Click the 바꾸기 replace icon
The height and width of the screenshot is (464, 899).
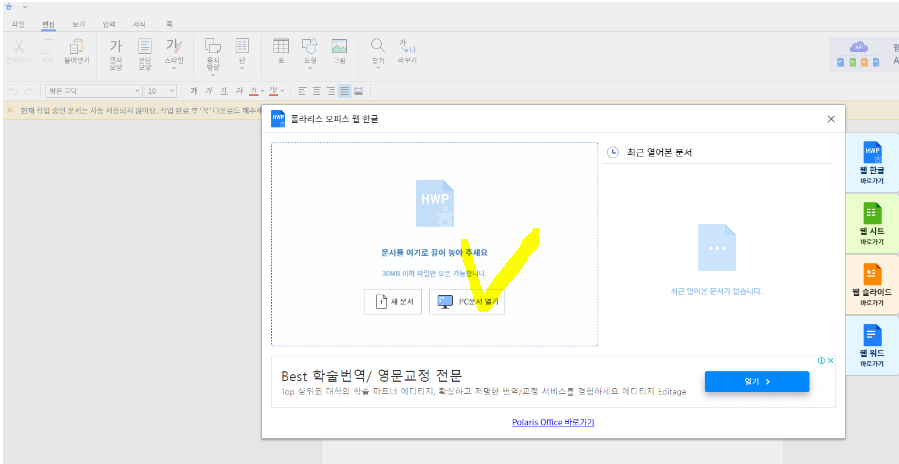point(407,46)
